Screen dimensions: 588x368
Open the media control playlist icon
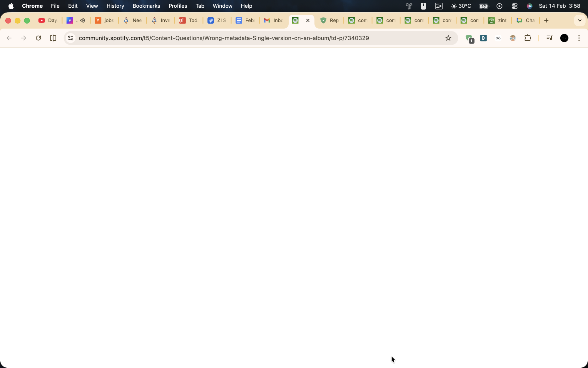549,38
